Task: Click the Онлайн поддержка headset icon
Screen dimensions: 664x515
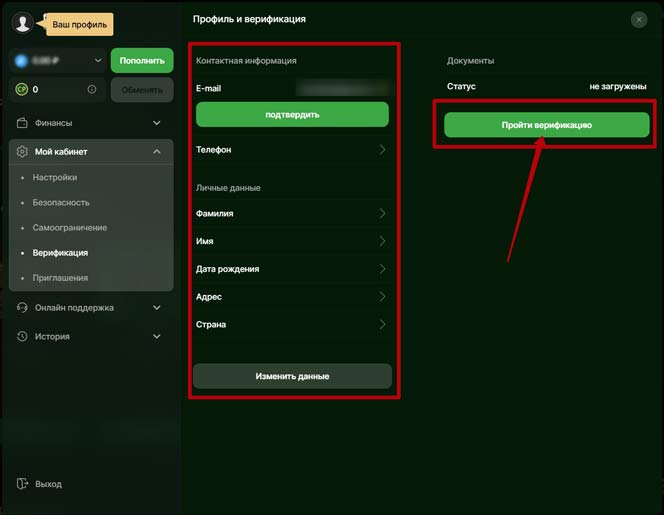Action: (22, 308)
